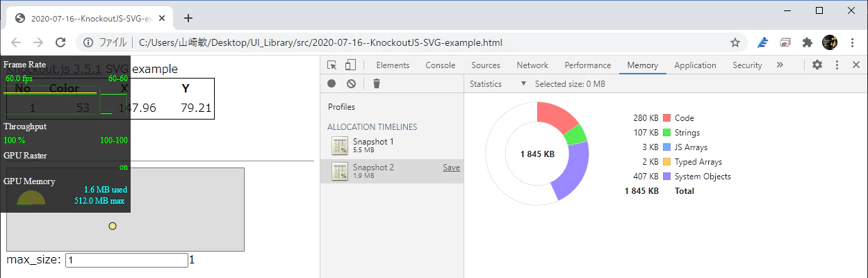Open the Statistics view dropdown
Viewport: 868px width, 278px height.
[498, 84]
